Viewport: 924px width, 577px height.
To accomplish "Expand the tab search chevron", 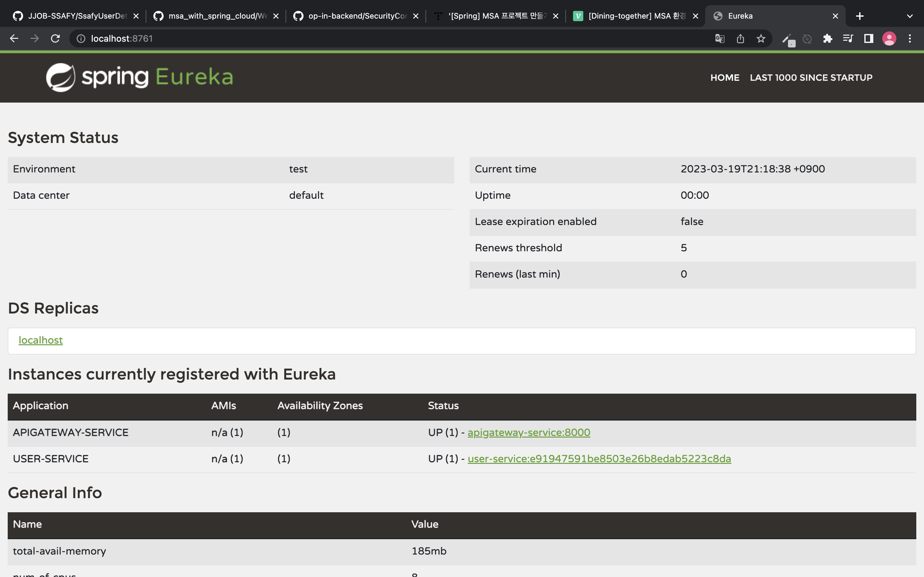I will 910,16.
